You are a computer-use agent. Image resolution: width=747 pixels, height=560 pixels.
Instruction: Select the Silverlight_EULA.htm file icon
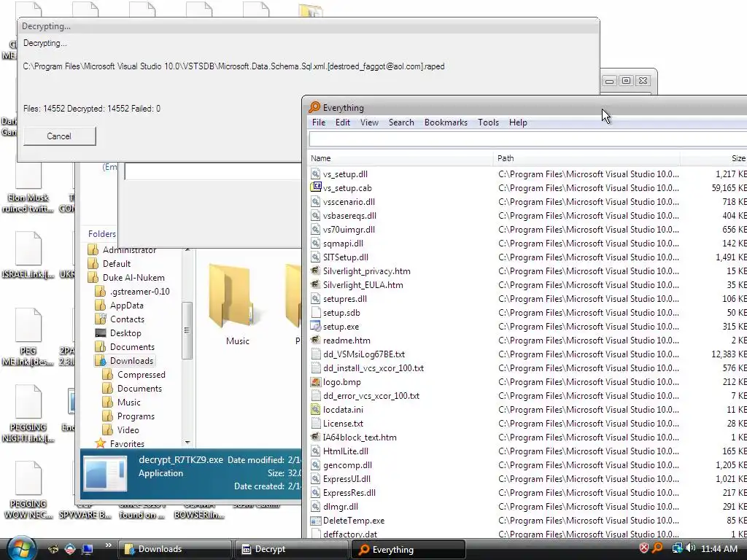click(315, 285)
